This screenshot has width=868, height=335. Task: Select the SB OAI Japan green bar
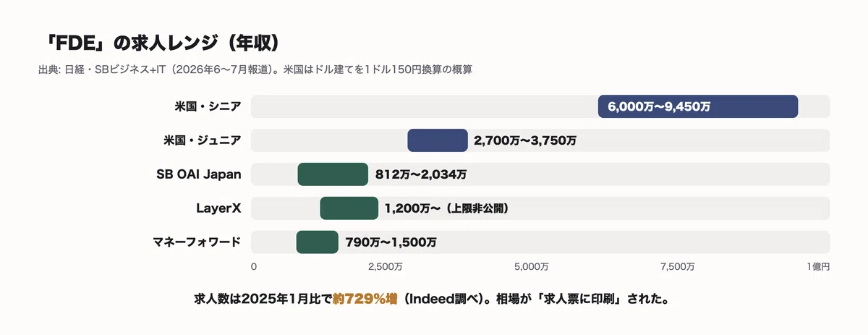333,174
